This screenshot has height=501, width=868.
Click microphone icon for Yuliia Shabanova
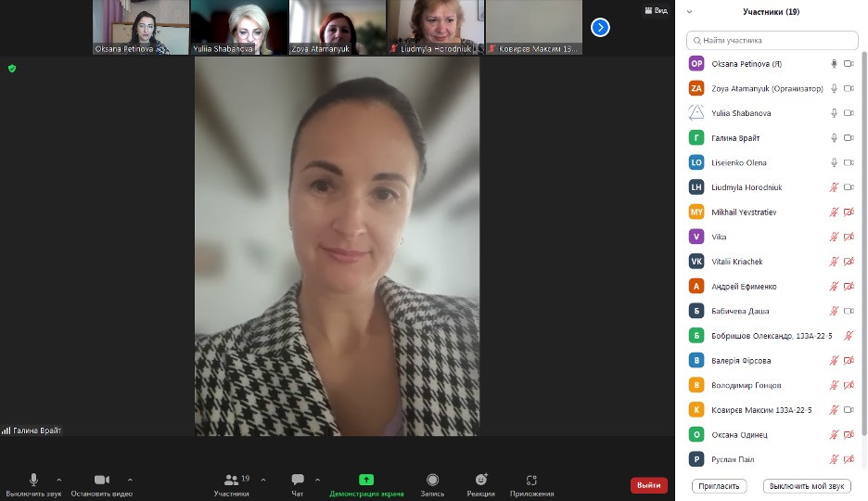click(x=834, y=113)
